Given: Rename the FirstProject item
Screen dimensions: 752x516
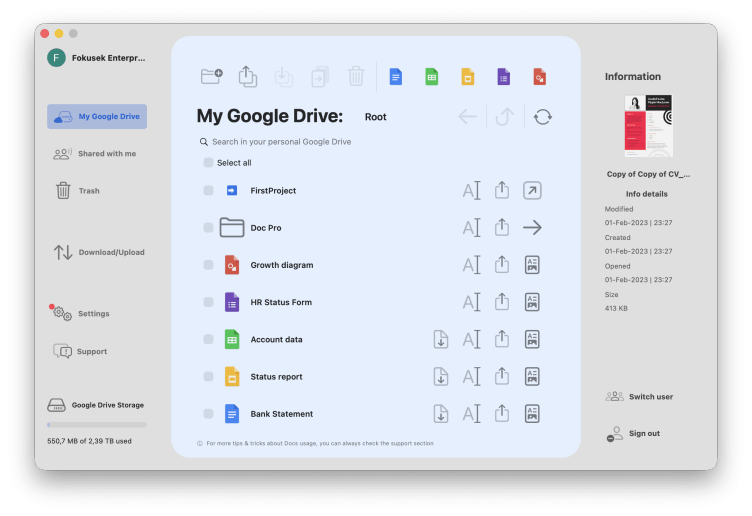Looking at the screenshot, I should coord(471,190).
